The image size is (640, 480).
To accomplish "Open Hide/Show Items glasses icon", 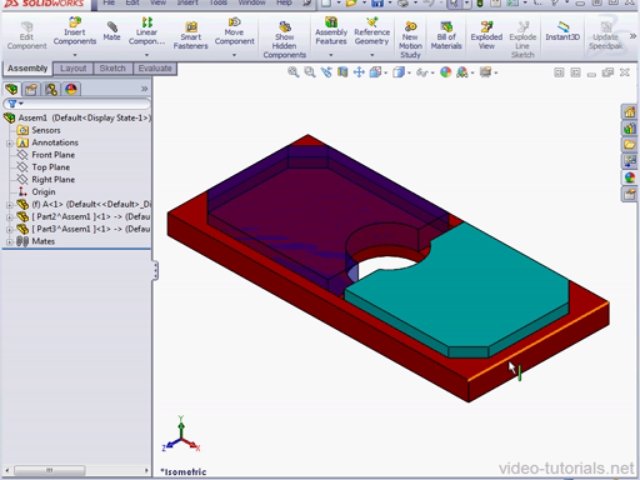I will (422, 73).
